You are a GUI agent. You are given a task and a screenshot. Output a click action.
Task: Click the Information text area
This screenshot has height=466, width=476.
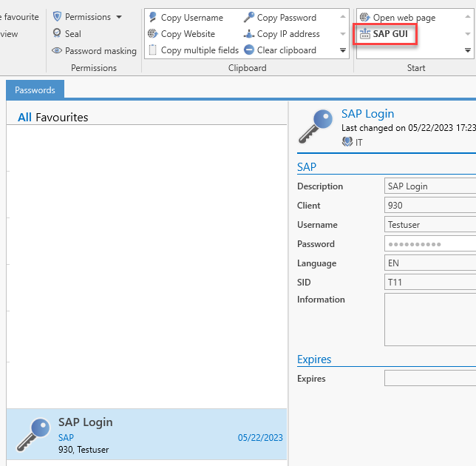click(x=430, y=320)
